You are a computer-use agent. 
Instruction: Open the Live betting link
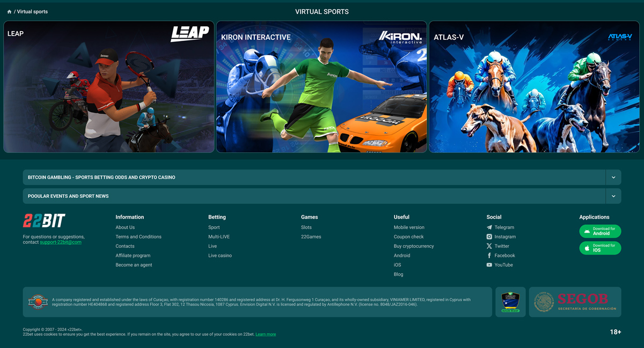[x=213, y=246]
